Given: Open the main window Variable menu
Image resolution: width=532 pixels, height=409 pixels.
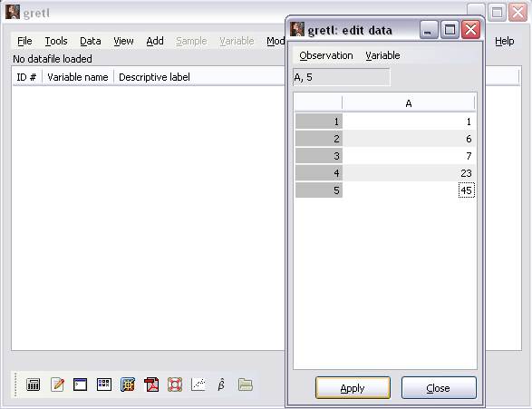Looking at the screenshot, I should coord(237,41).
